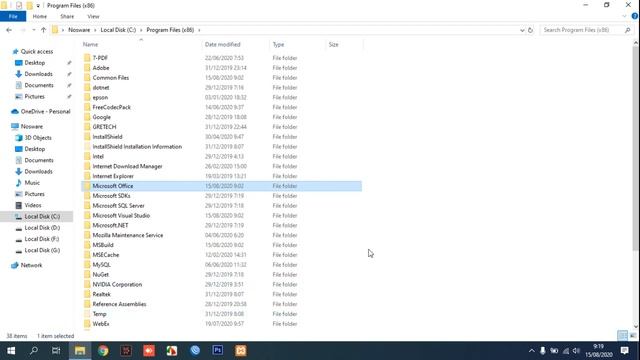Image resolution: width=640 pixels, height=360 pixels.
Task: Open the View ribbon tab
Action: coord(93,16)
